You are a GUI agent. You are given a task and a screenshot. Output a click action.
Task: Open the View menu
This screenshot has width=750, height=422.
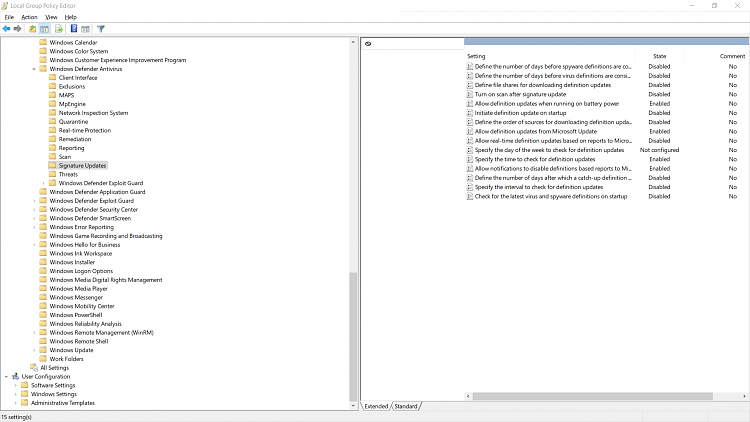coord(51,17)
